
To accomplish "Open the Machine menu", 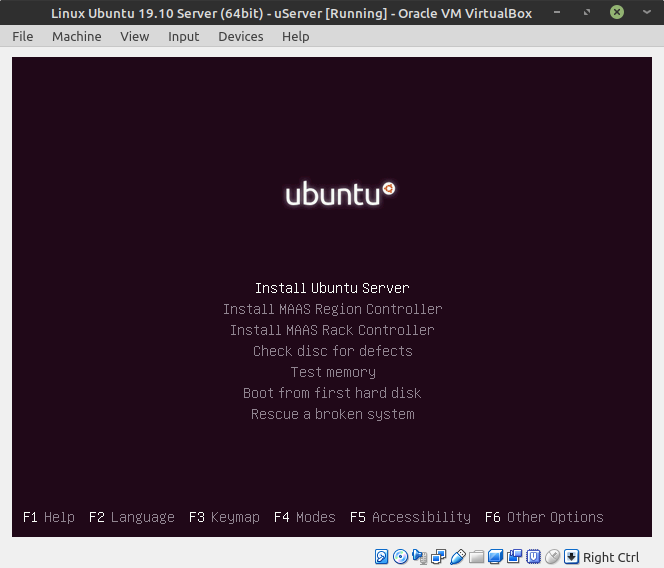I will click(x=77, y=36).
